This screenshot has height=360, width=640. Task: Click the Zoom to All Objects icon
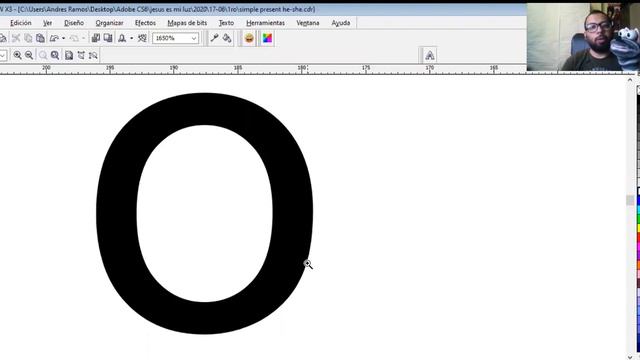click(x=55, y=55)
